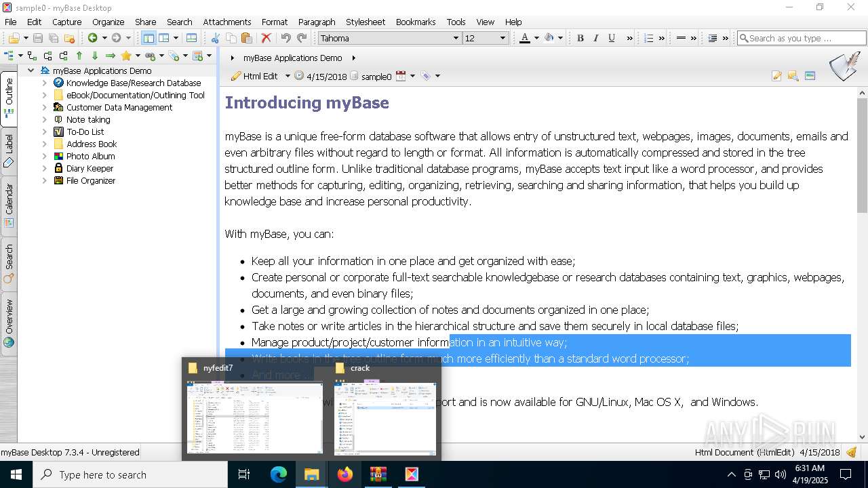Expand the Customer Data Management node
This screenshot has height=488, width=868.
(x=45, y=107)
